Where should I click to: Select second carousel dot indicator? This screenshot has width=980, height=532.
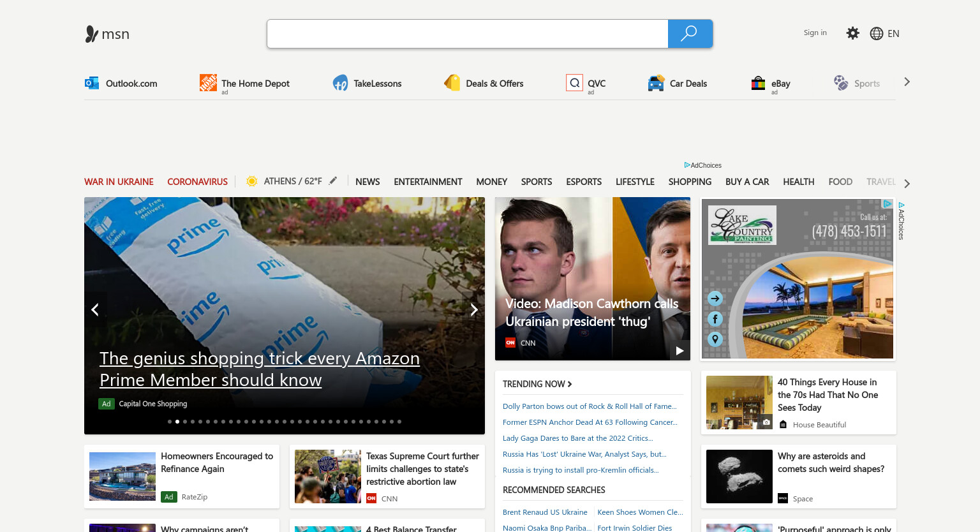pyautogui.click(x=177, y=422)
